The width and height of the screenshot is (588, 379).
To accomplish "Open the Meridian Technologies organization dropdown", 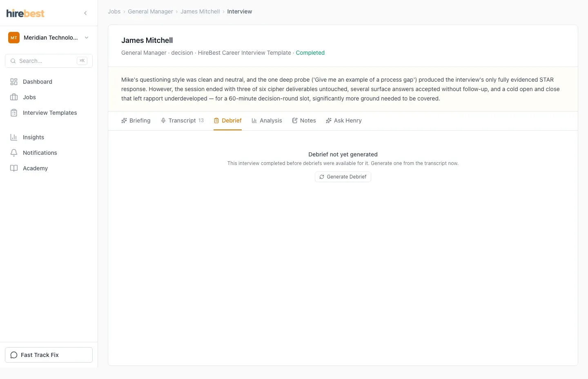I will click(49, 38).
